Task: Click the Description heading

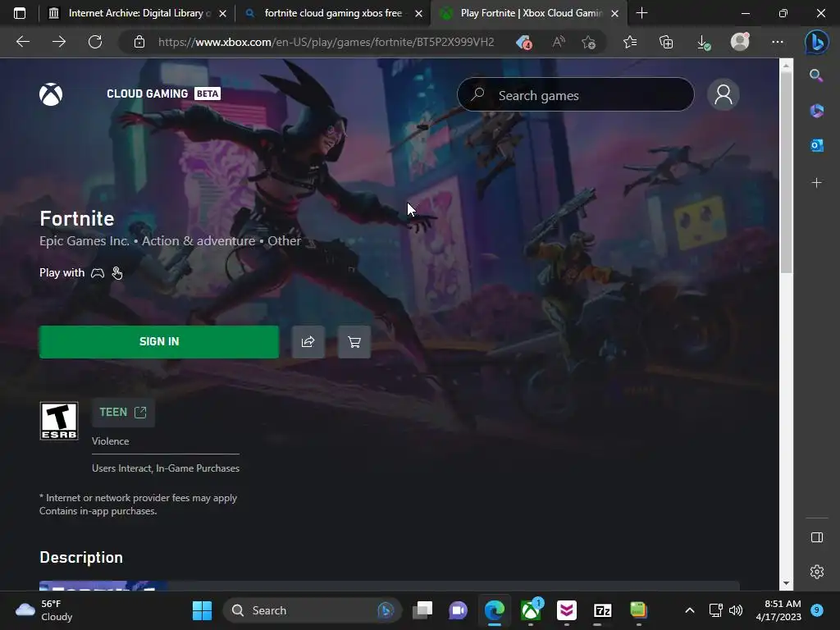Action: [x=81, y=557]
